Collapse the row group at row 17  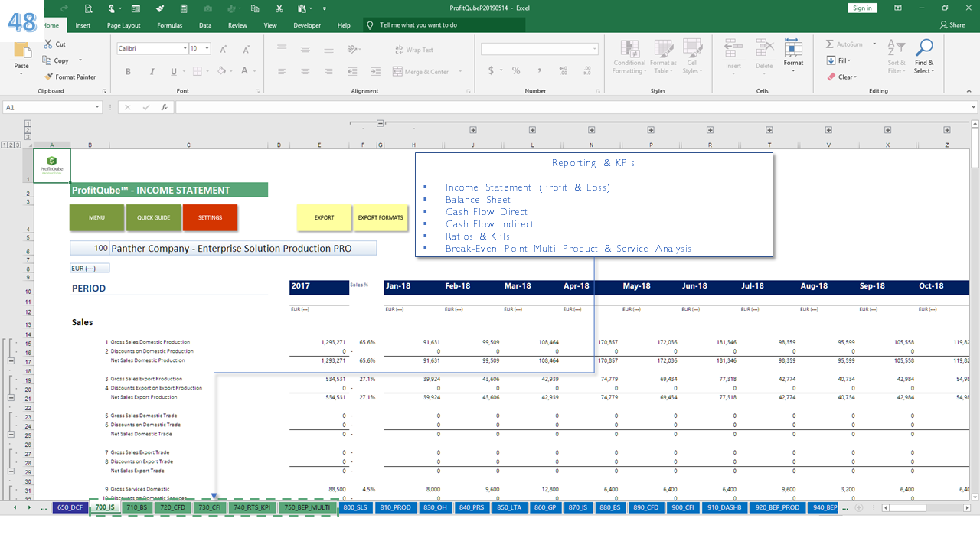point(11,360)
